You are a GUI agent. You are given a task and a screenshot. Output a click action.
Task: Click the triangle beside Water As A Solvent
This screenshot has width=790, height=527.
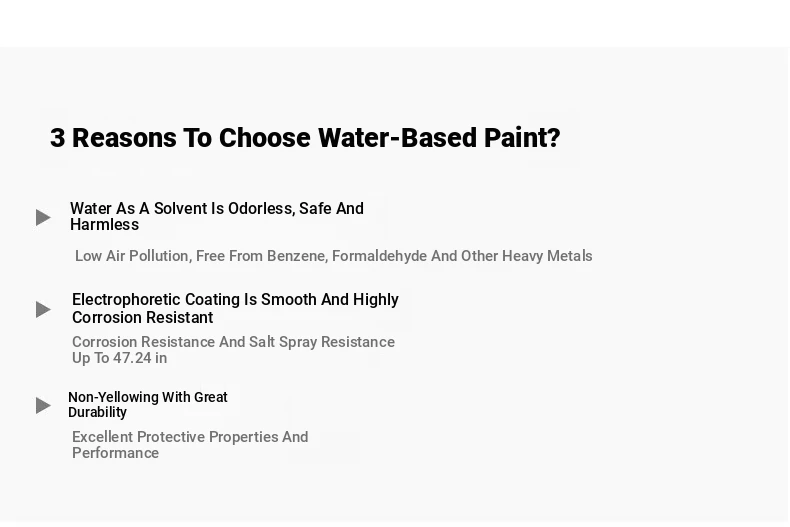click(x=43, y=218)
